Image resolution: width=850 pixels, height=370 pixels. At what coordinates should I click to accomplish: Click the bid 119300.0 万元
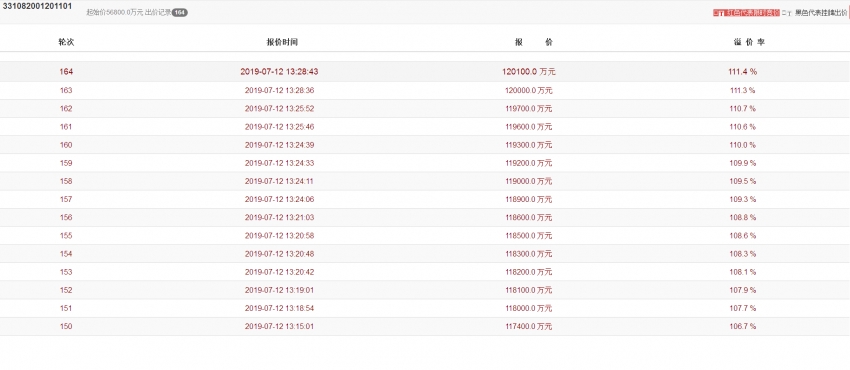(528, 145)
